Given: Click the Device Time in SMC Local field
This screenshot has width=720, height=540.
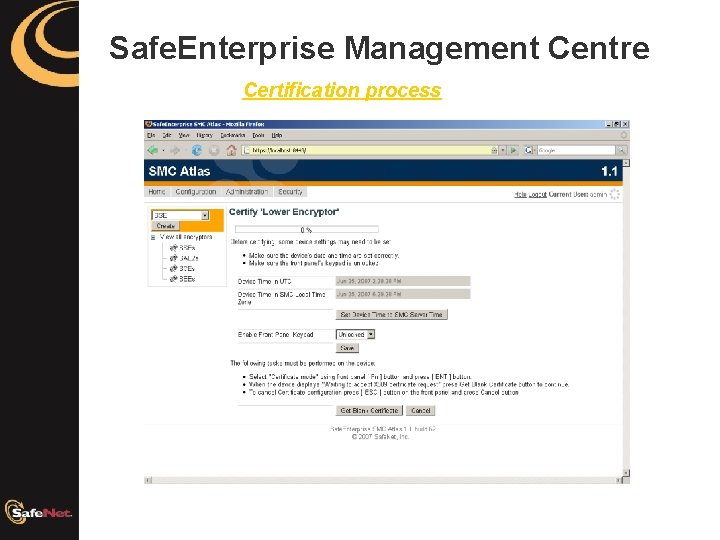Looking at the screenshot, I should pos(403,294).
